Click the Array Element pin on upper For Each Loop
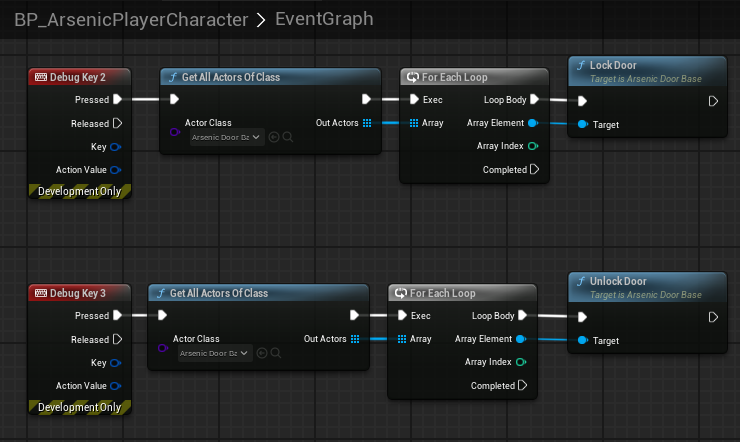 pyautogui.click(x=533, y=123)
